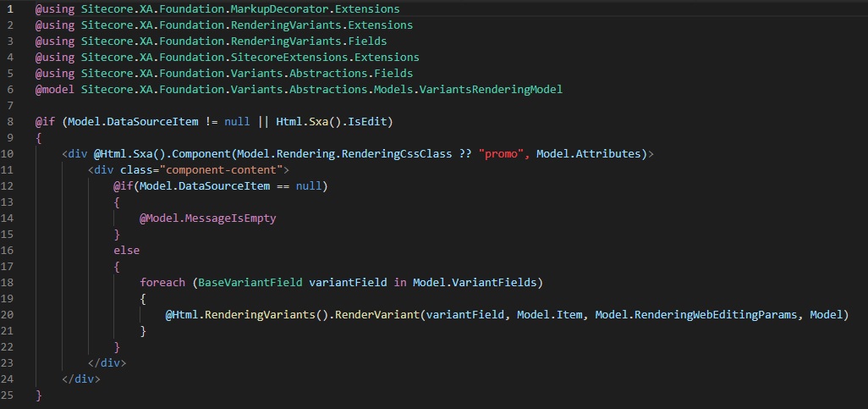Click 'RenderingVariants.Extensions' on line 2
This screenshot has width=868, height=409.
point(321,25)
